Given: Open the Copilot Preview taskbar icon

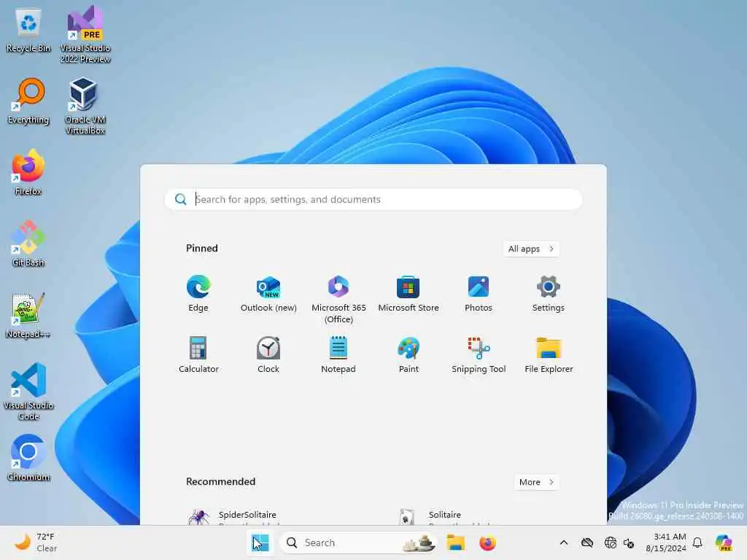Looking at the screenshot, I should [724, 542].
